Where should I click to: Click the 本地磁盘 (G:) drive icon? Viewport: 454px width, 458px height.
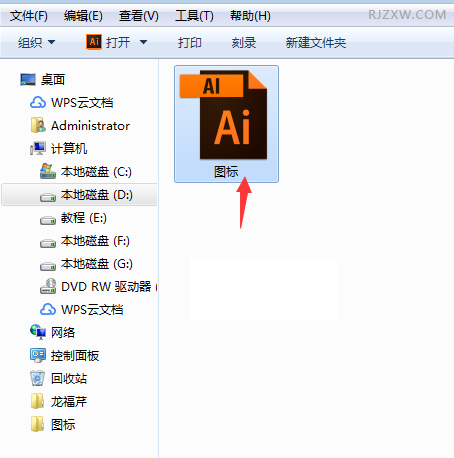(x=48, y=266)
